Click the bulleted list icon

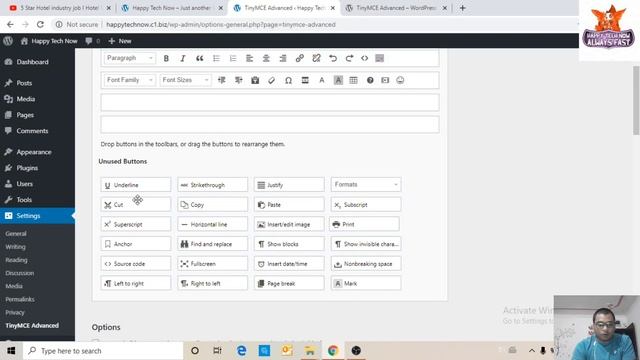216,58
